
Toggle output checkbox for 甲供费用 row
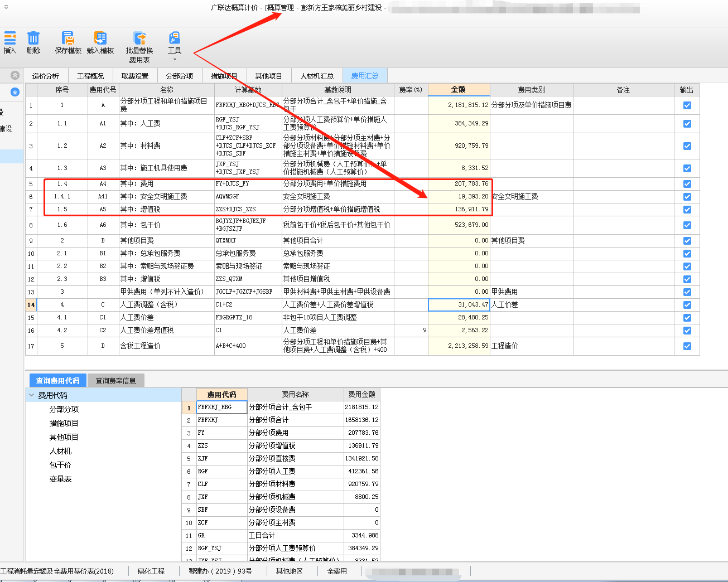tap(687, 292)
